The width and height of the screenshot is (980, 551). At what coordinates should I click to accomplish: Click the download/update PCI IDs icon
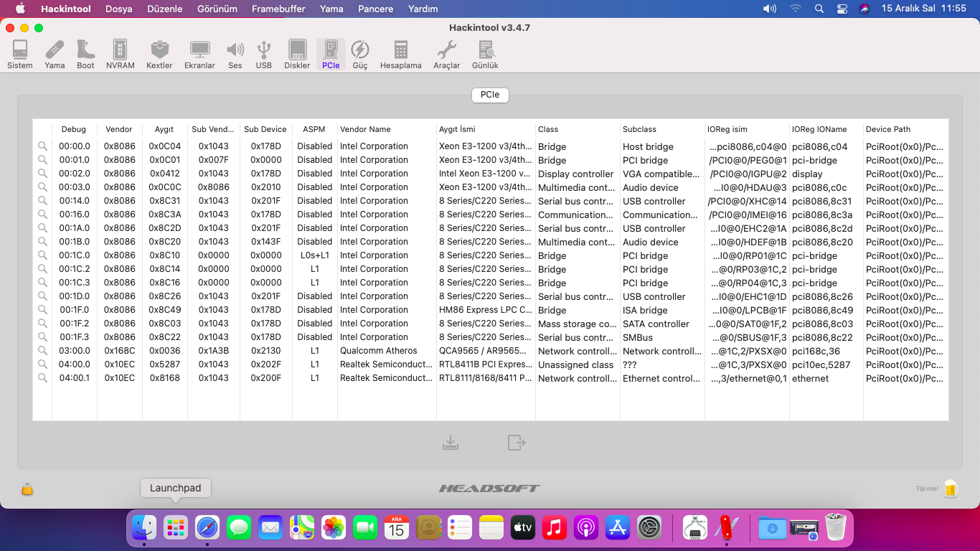(x=451, y=443)
